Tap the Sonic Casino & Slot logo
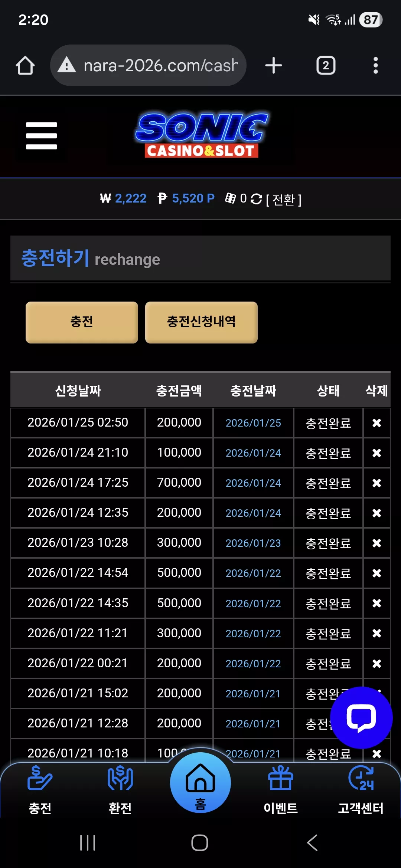This screenshot has width=401, height=868. (x=202, y=135)
